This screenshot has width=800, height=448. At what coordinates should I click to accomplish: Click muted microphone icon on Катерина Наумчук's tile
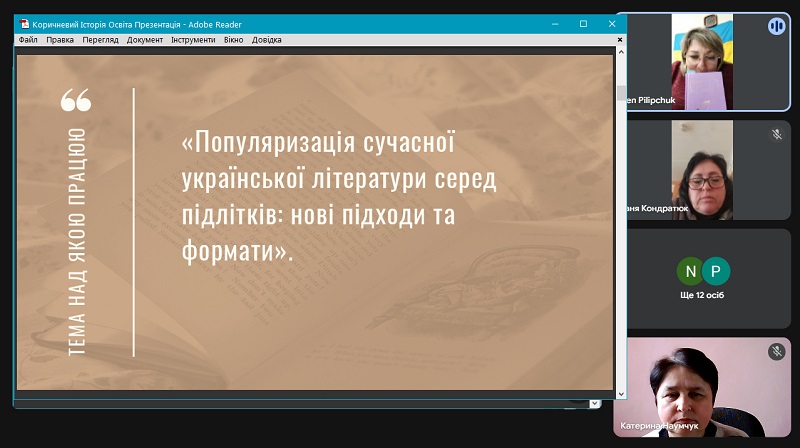tap(776, 352)
